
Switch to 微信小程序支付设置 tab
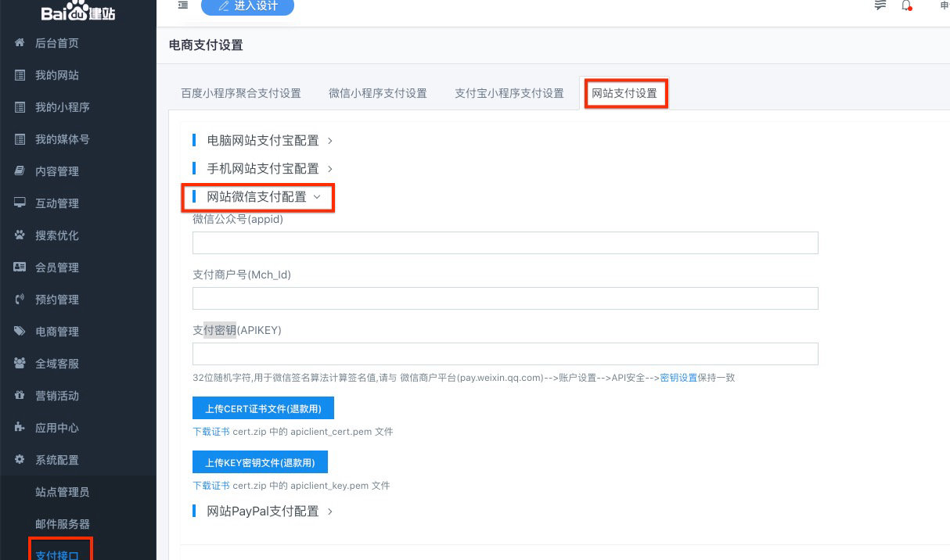[377, 93]
